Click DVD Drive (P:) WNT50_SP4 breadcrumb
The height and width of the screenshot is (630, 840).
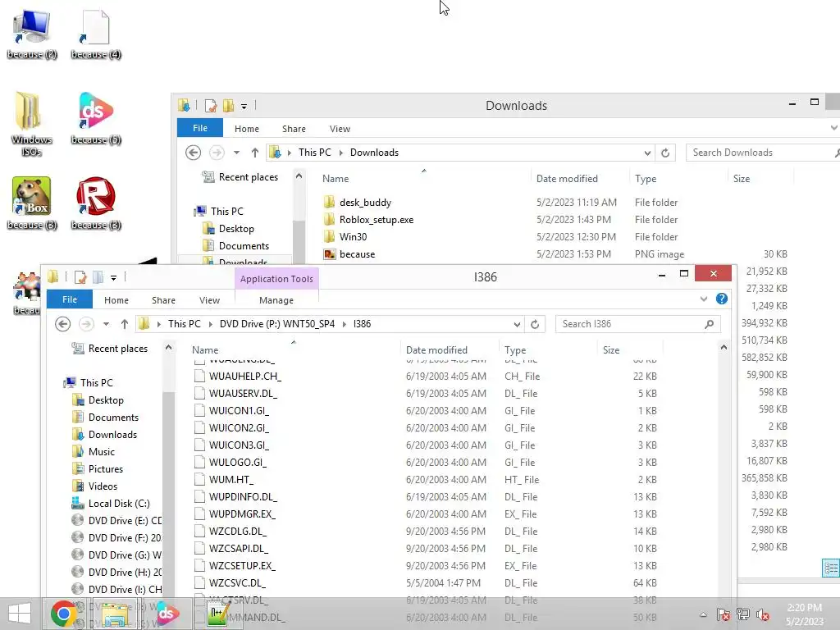(277, 323)
